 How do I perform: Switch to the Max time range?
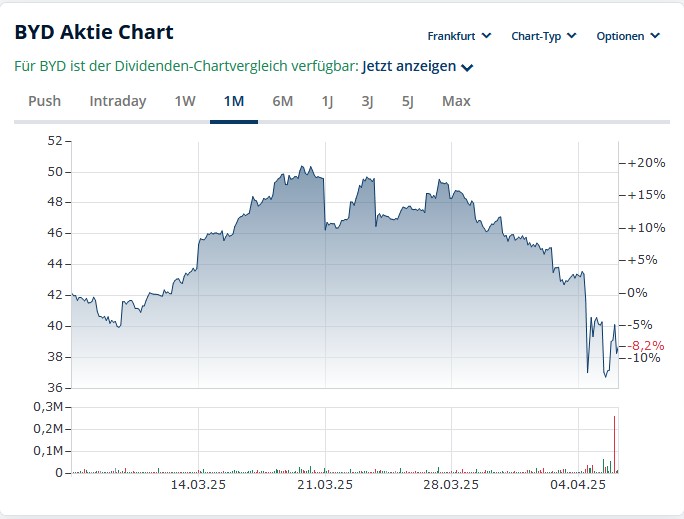[456, 101]
